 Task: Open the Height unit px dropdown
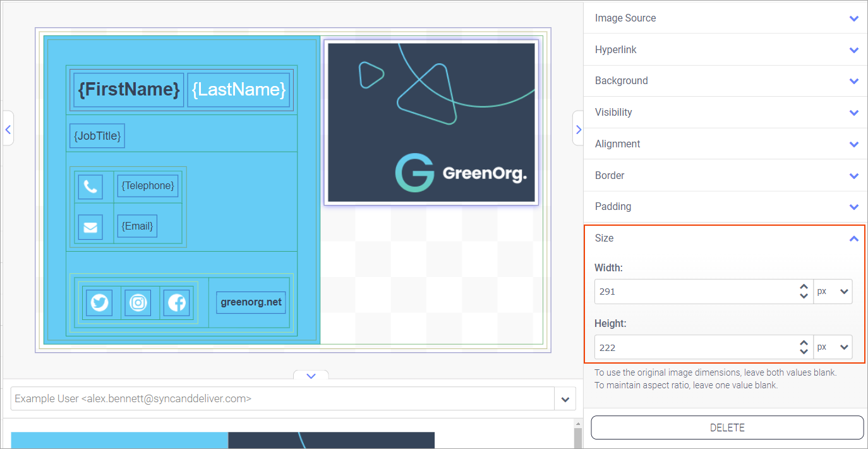point(833,347)
